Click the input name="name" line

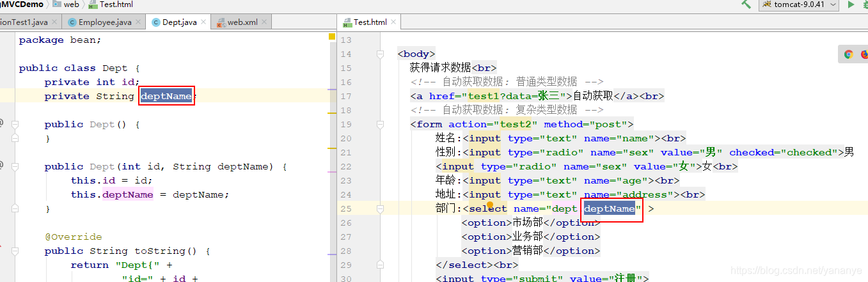[561, 138]
